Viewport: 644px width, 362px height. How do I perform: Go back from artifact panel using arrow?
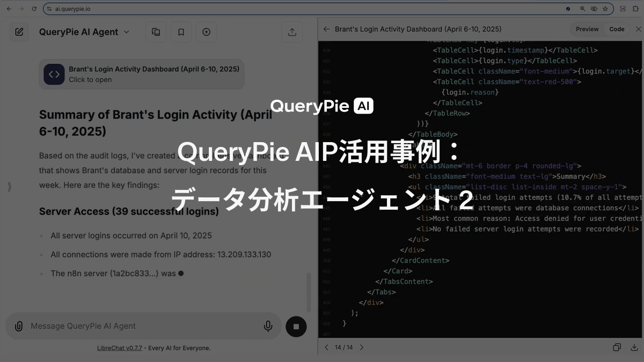(326, 29)
